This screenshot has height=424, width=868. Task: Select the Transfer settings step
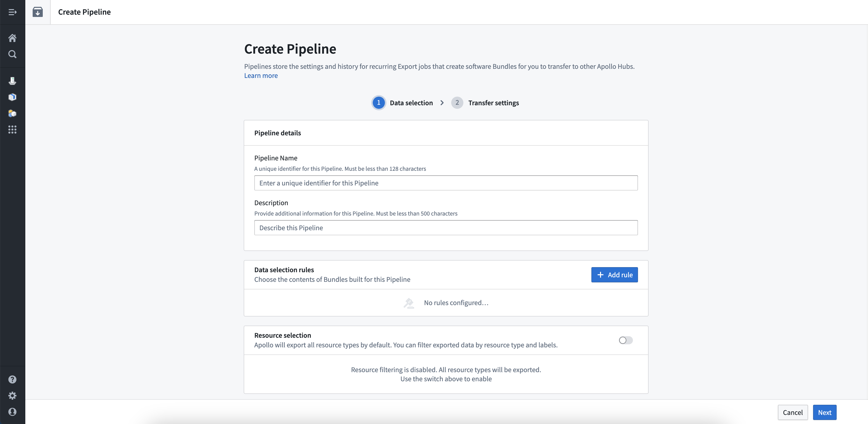[493, 103]
